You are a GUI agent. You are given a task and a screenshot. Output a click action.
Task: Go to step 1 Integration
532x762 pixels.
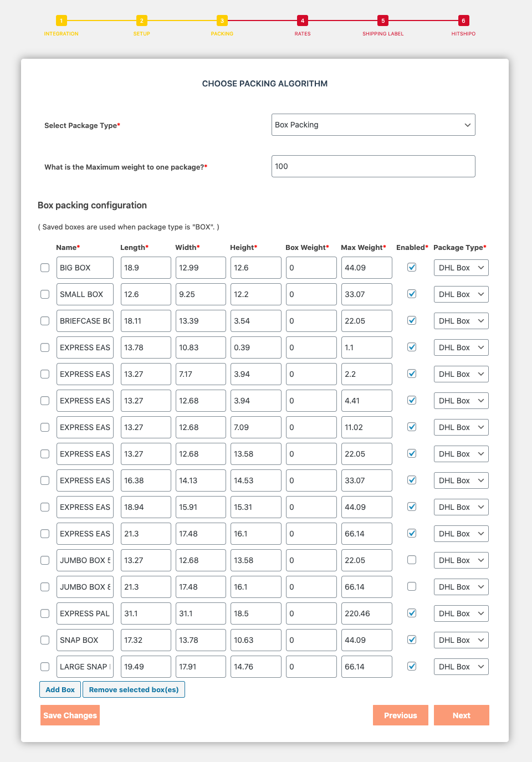pyautogui.click(x=62, y=21)
